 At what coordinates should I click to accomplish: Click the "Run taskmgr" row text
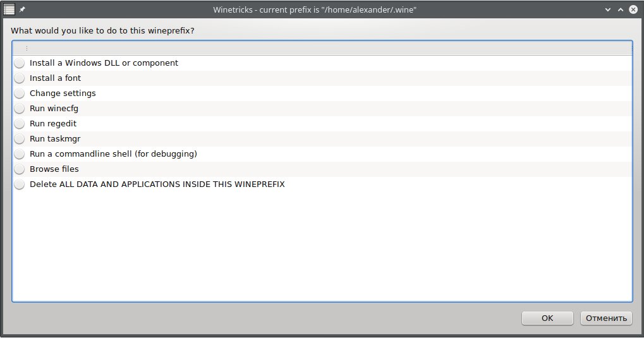tap(55, 139)
